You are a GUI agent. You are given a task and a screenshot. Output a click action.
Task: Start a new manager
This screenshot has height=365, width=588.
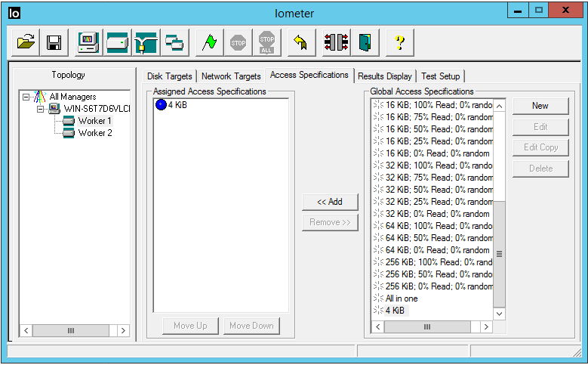(x=88, y=42)
